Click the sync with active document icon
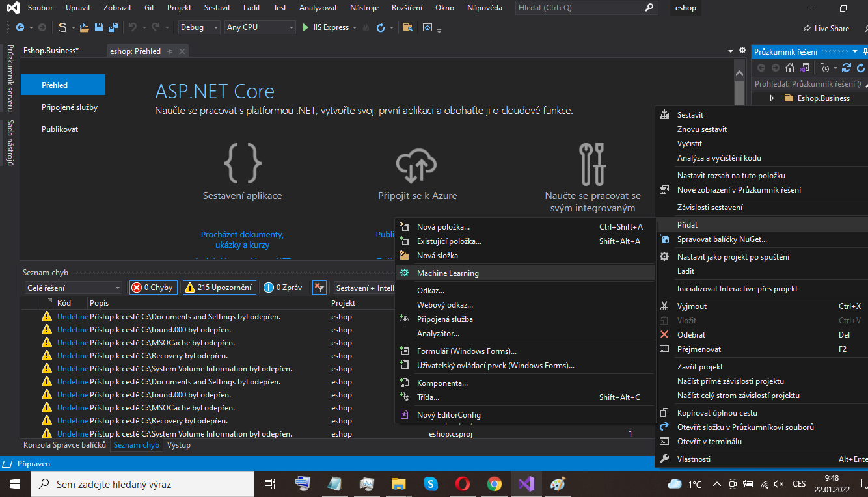This screenshot has width=868, height=497. point(847,68)
